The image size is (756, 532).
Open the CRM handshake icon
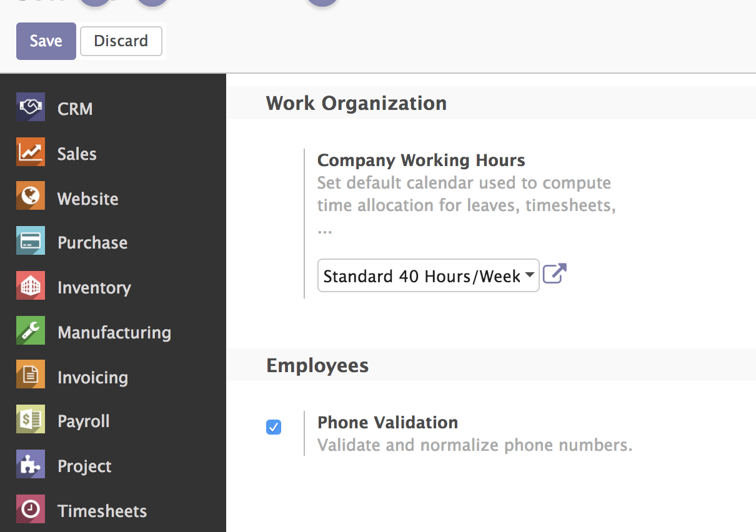click(x=31, y=107)
